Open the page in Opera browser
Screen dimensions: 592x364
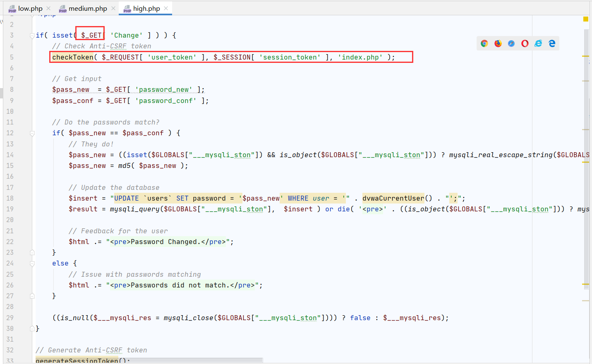point(525,43)
